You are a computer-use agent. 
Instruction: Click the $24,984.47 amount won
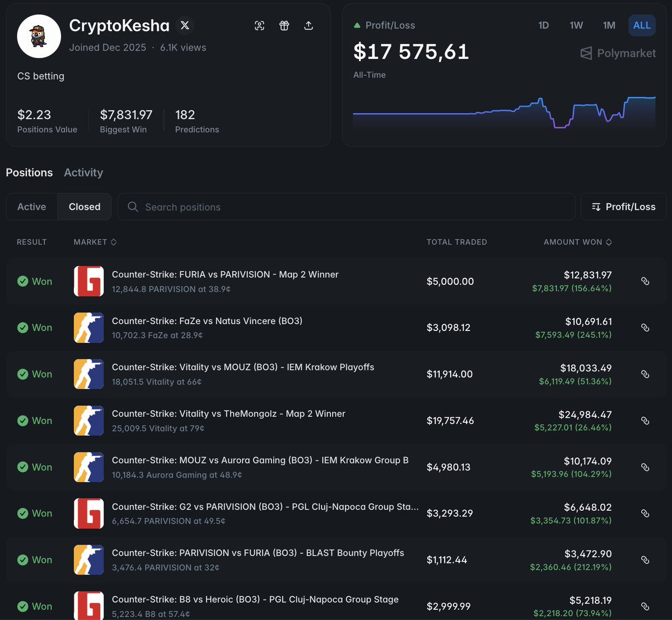[585, 414]
